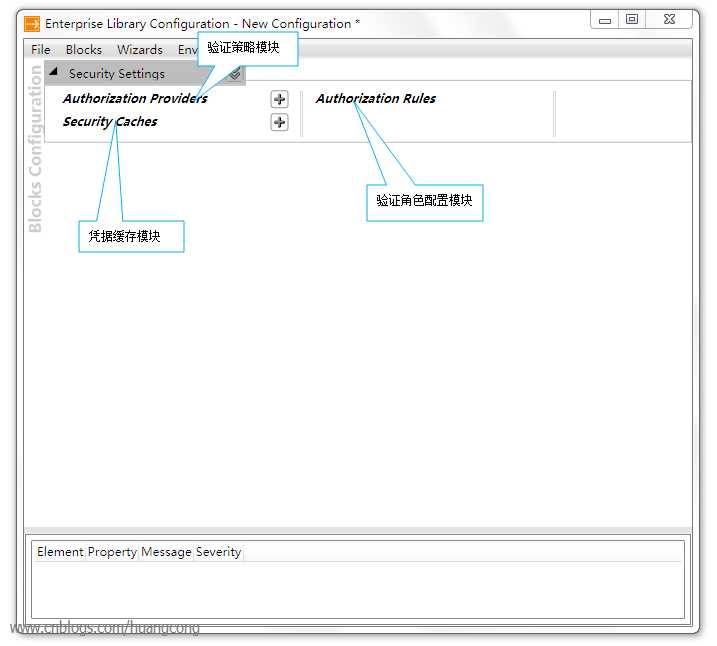Open the Wizards menu
The width and height of the screenshot is (717, 646).
point(140,49)
